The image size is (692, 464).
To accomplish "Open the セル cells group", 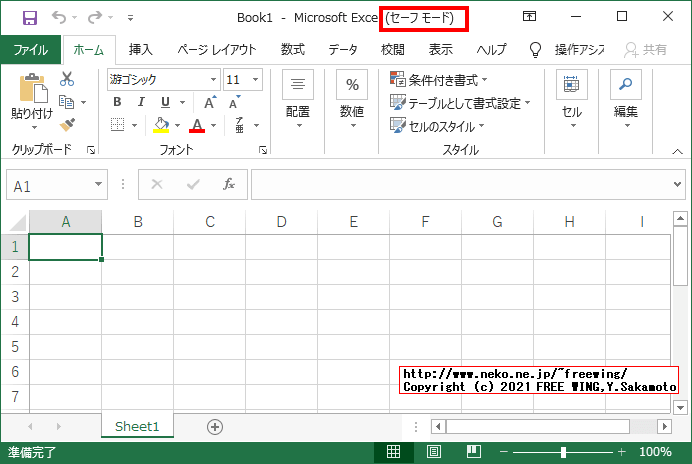I will tap(572, 101).
